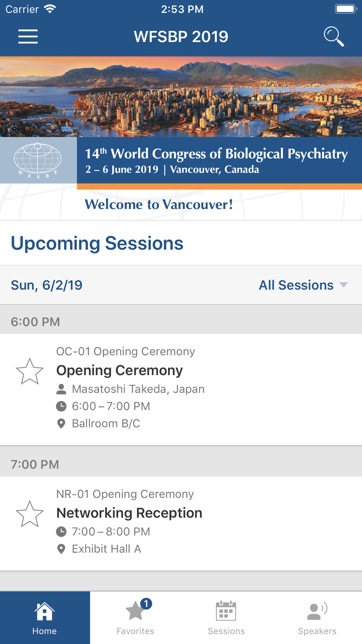Tap the Ballroom B/C location pin
Screen dimensions: 362x644
click(x=61, y=423)
